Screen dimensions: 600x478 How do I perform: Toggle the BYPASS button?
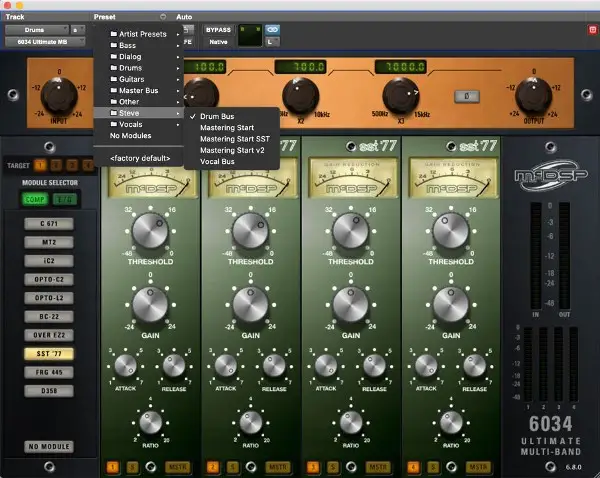click(x=218, y=30)
